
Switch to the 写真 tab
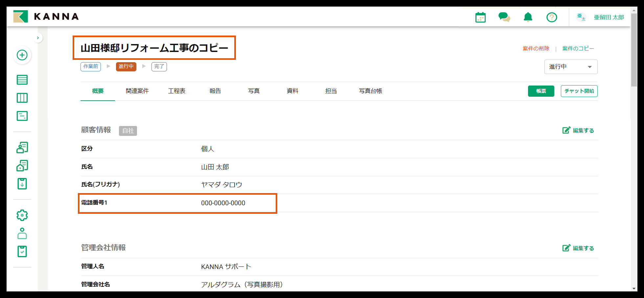coord(254,91)
